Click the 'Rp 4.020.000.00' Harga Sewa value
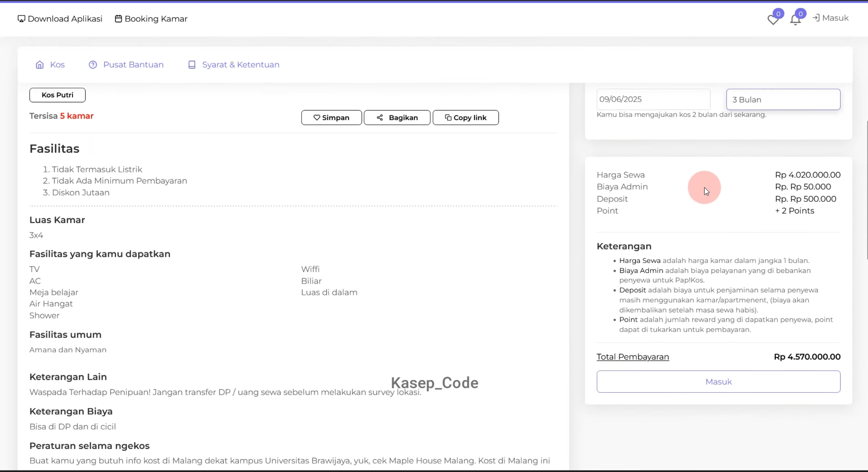The height and width of the screenshot is (472, 868). [x=808, y=175]
